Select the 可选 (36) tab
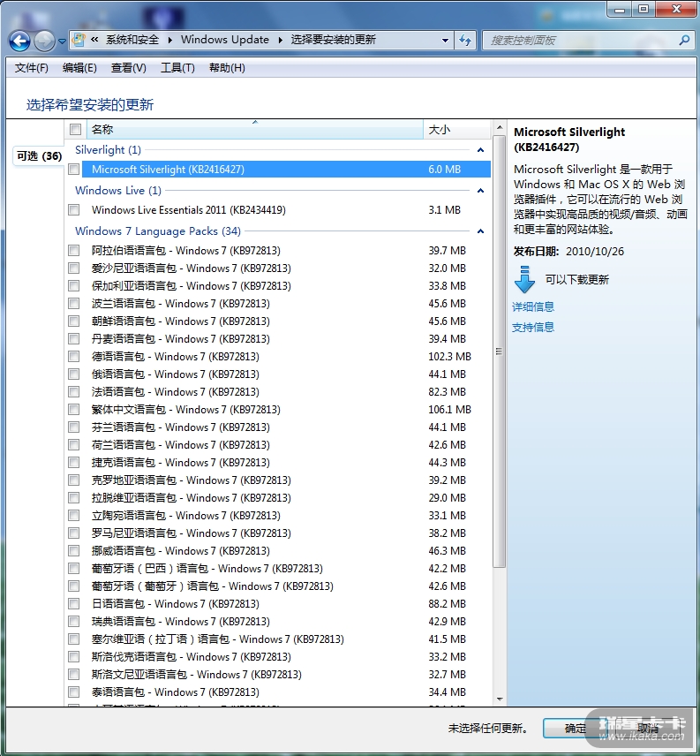The image size is (700, 756). (39, 155)
